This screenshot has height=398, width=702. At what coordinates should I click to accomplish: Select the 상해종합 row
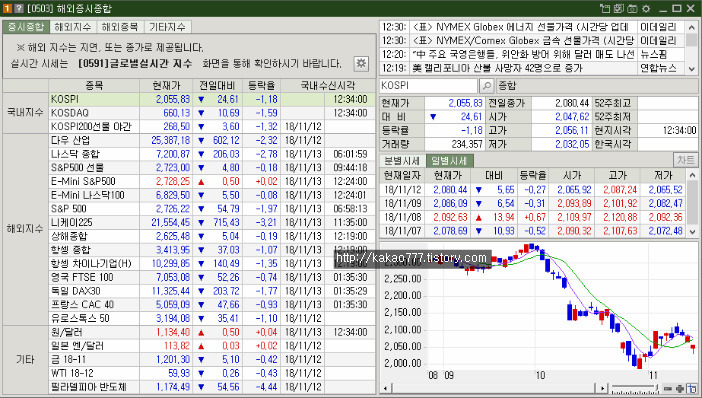point(212,236)
